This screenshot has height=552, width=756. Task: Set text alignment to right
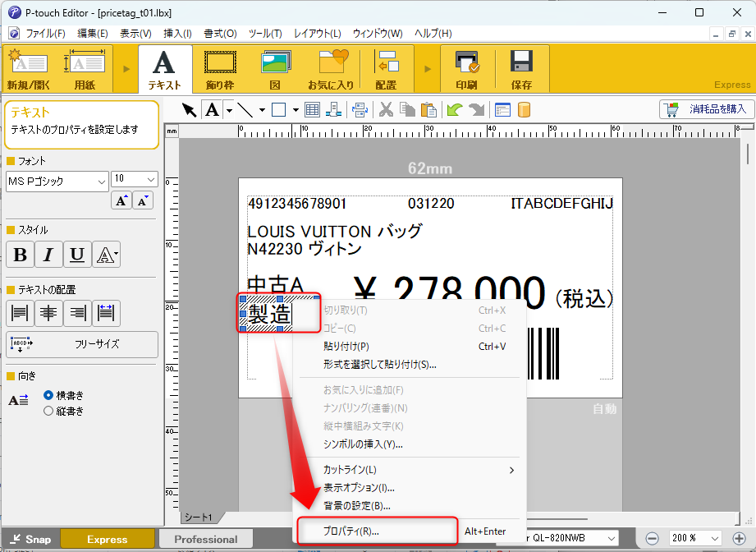[x=77, y=313]
